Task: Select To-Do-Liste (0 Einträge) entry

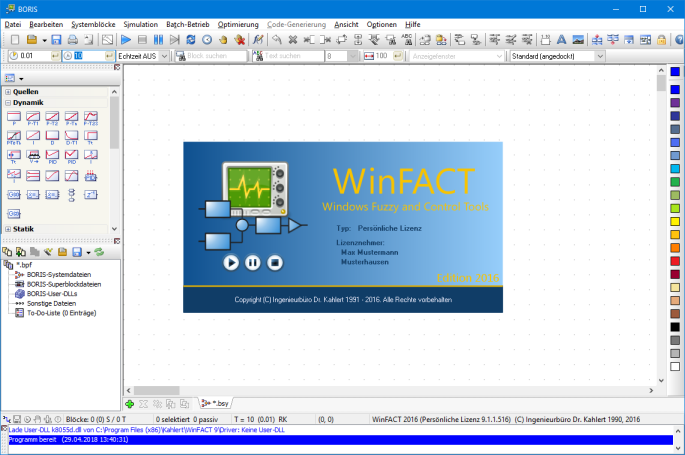Action: point(62,313)
